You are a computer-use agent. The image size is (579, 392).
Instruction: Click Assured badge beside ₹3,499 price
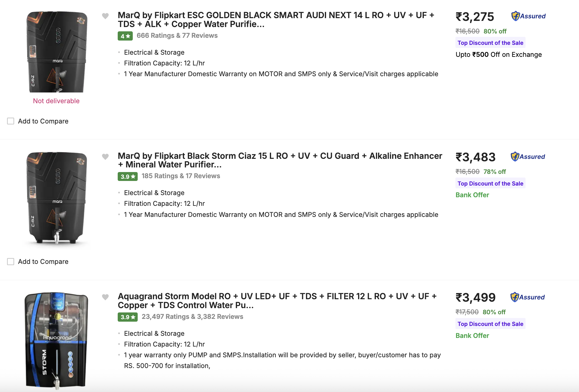(527, 297)
